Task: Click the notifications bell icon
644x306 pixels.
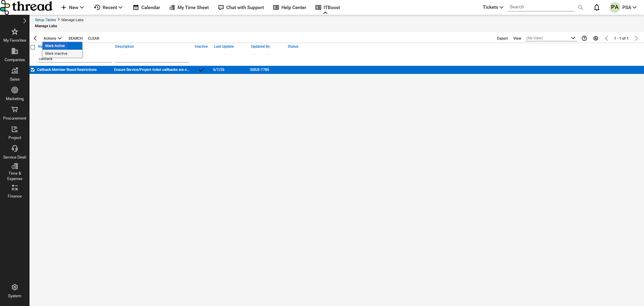Action: click(x=597, y=7)
